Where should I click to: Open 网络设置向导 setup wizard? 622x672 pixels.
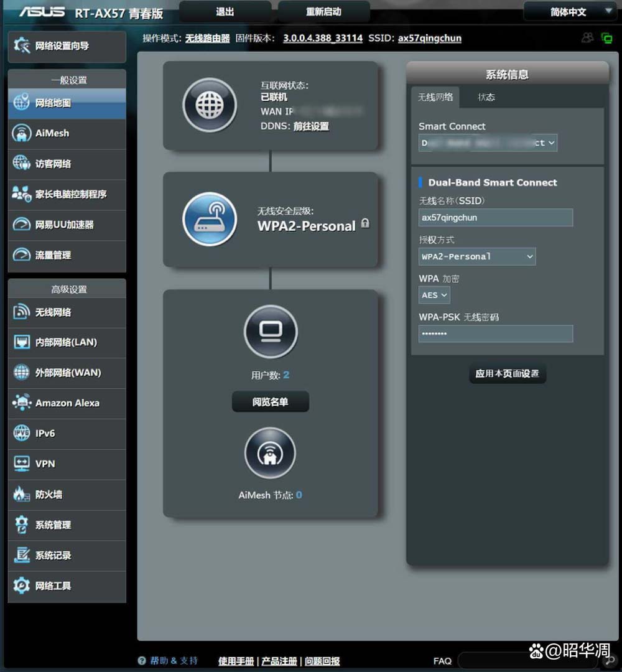click(67, 46)
